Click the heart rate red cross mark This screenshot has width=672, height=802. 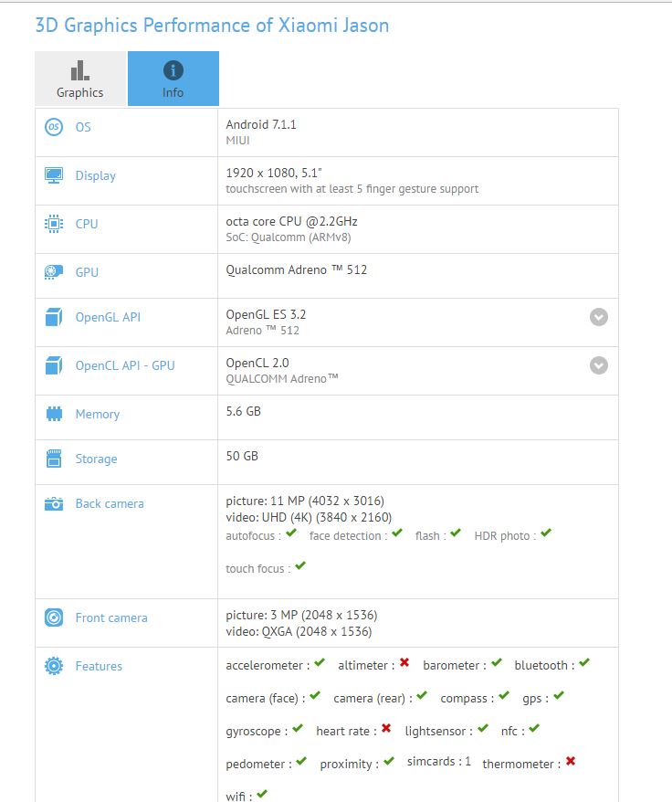(x=386, y=728)
